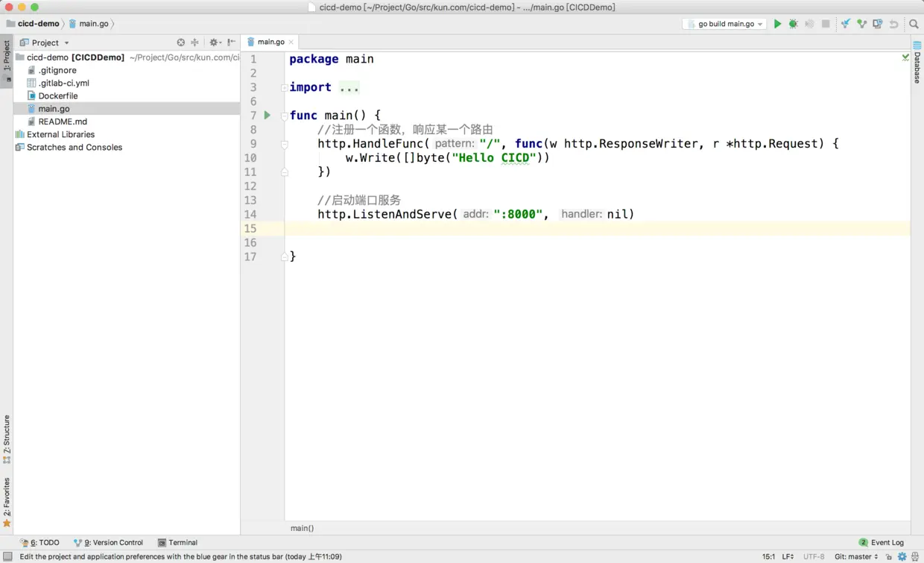The height and width of the screenshot is (563, 924).
Task: Expand the folded import block on line 3
Action: tap(284, 87)
